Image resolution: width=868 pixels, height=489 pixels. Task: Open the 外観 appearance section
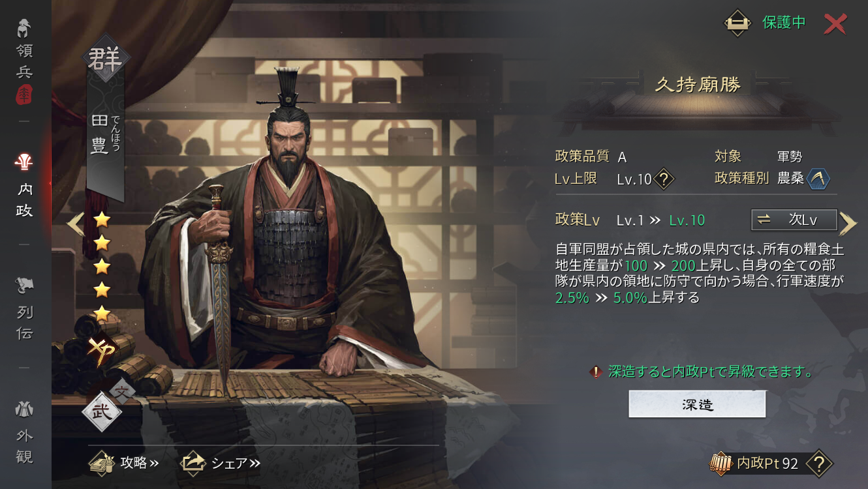click(24, 432)
